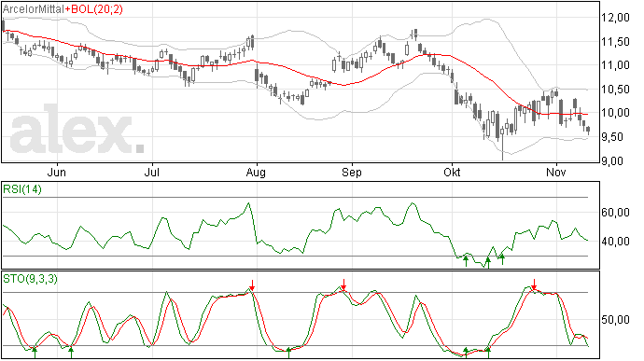644x361 pixels.
Task: Click the red stochastic sell arrow in late October
Action: tap(534, 285)
